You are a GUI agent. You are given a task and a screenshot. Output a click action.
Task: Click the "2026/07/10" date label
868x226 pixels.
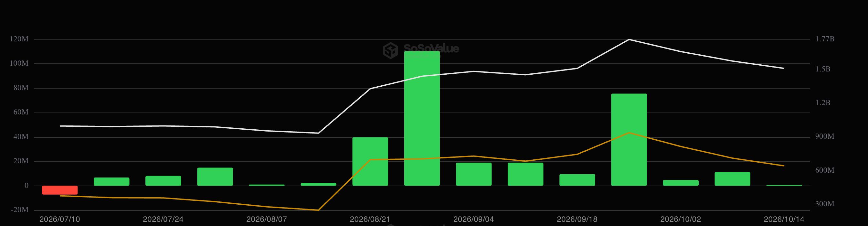[x=60, y=219]
